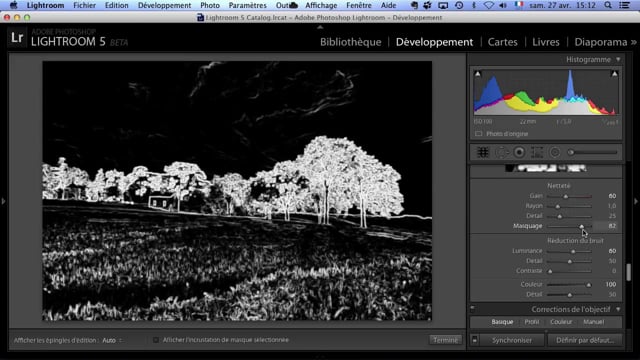This screenshot has width=640, height=360.
Task: Open the Paramètres menu
Action: (x=247, y=5)
